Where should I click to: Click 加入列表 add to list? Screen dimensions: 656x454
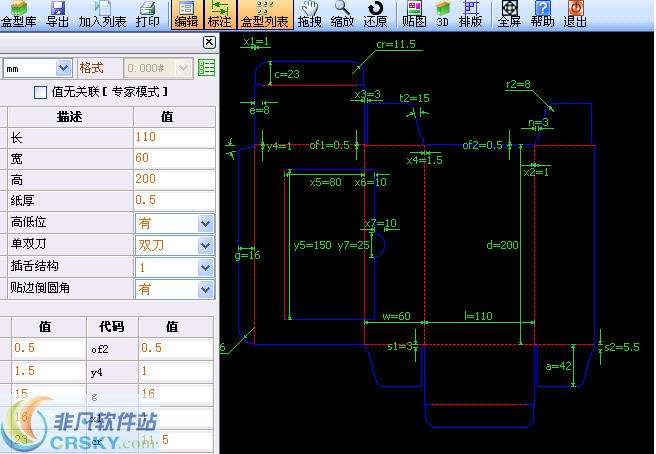(102, 15)
